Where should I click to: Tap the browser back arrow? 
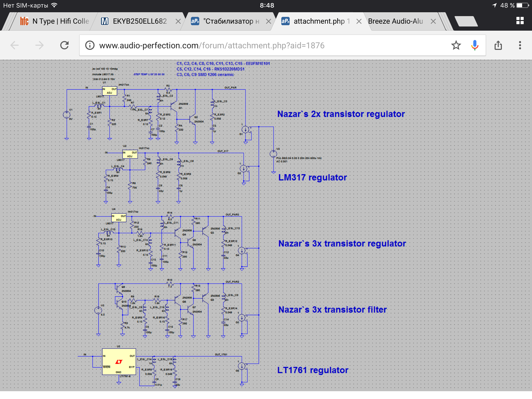15,45
